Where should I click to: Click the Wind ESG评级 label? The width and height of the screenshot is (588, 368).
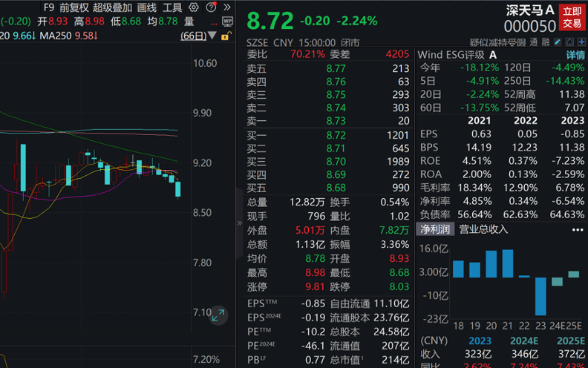point(451,55)
